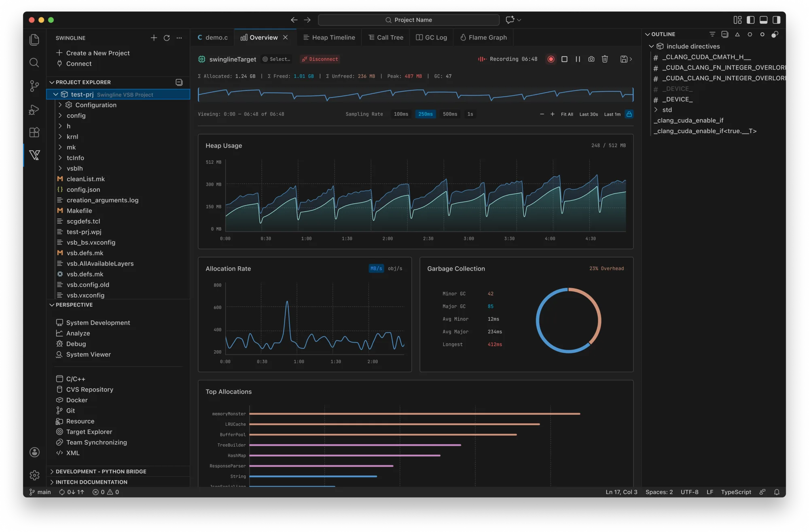Collapse the PERSPECTIVE section
Viewport: 809px width, 532px height.
(x=52, y=305)
